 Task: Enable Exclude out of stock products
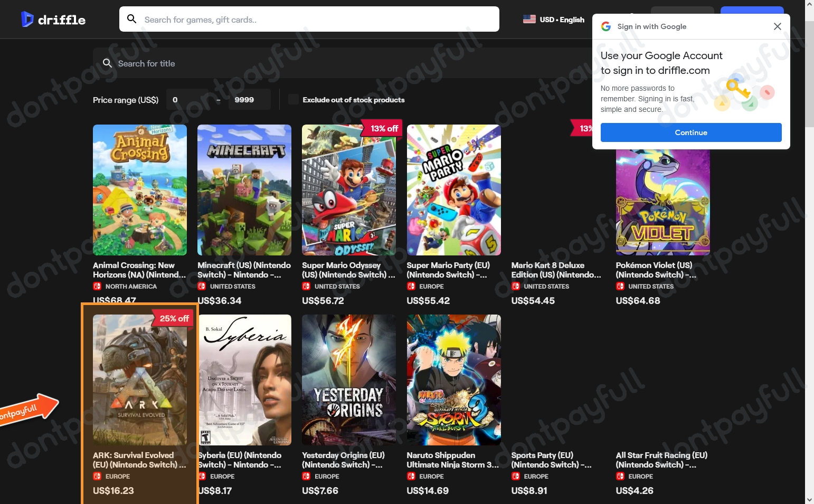(294, 99)
